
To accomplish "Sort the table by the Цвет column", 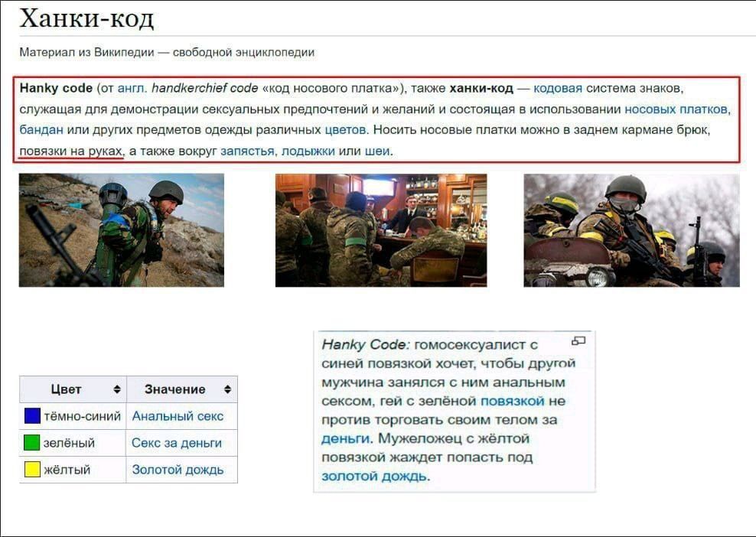I will pos(116,389).
